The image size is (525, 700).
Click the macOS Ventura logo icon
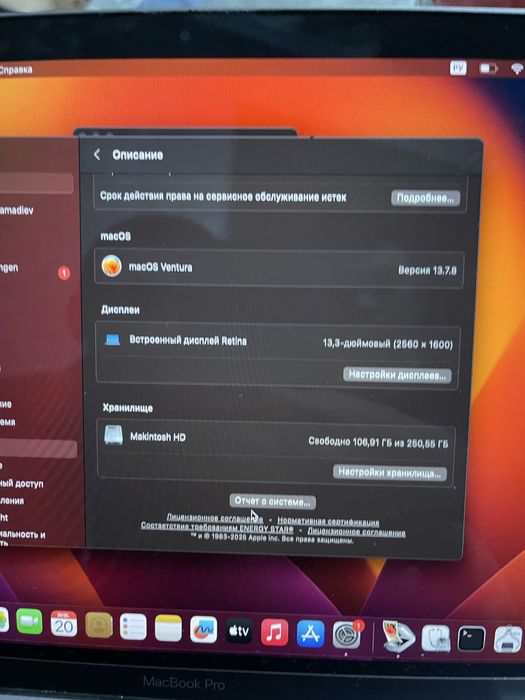[x=112, y=267]
